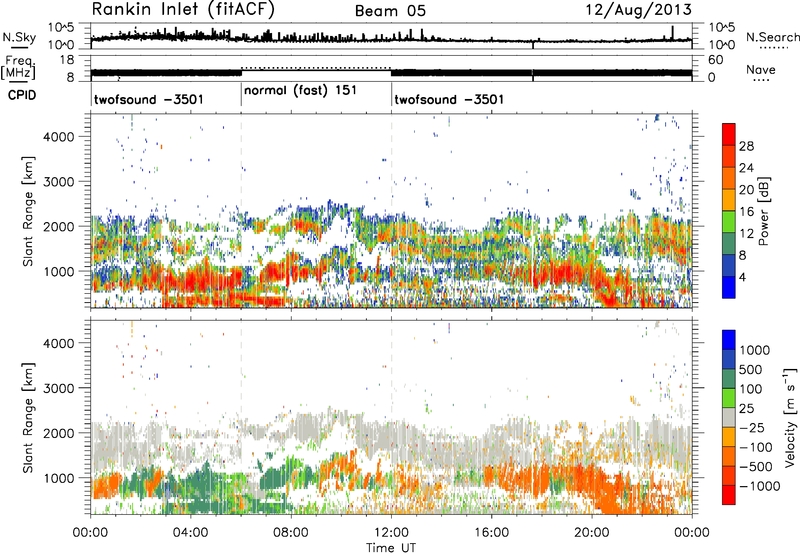This screenshot has width=800, height=554.
Task: Click the '12:00' time axis tick
Action: click(391, 533)
